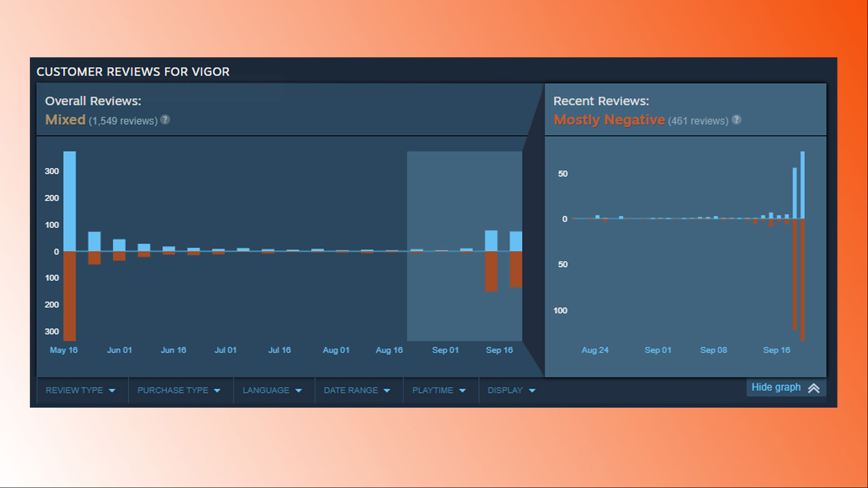Click the double-chevron icon next to Hide graph

(x=814, y=388)
